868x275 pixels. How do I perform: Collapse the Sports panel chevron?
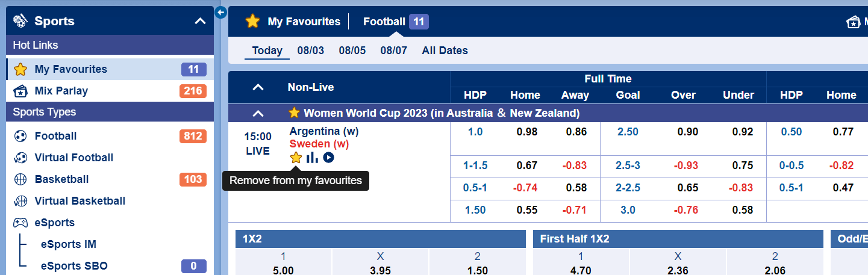201,21
